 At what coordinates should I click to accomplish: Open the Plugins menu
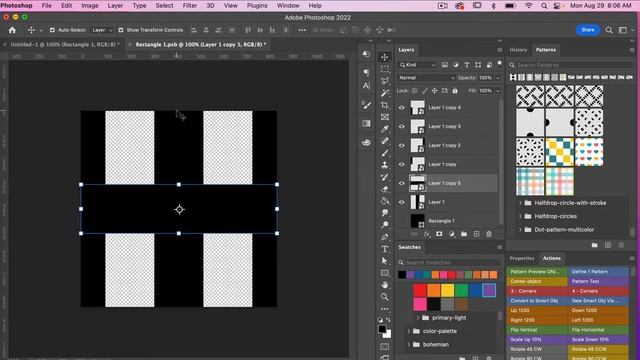coord(257,6)
